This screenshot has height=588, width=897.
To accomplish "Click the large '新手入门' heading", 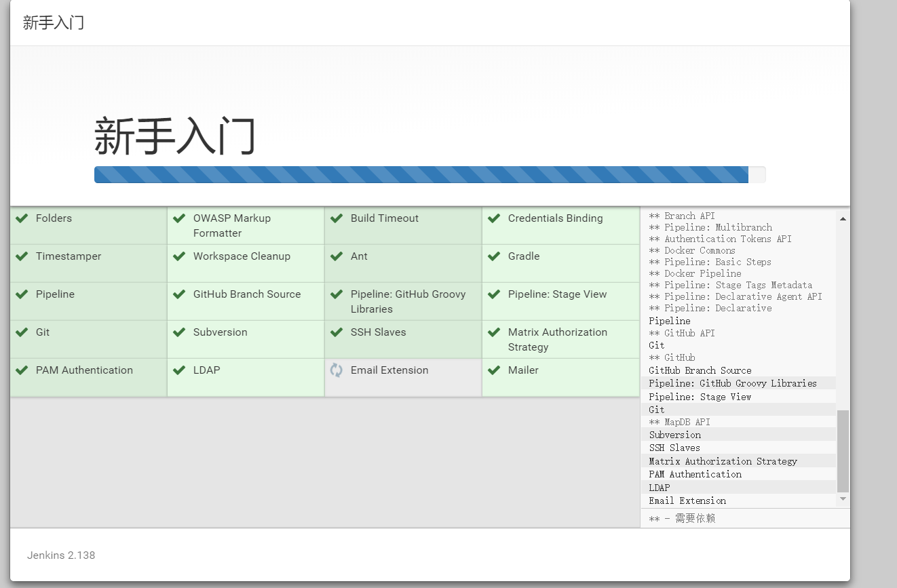I will click(x=175, y=136).
